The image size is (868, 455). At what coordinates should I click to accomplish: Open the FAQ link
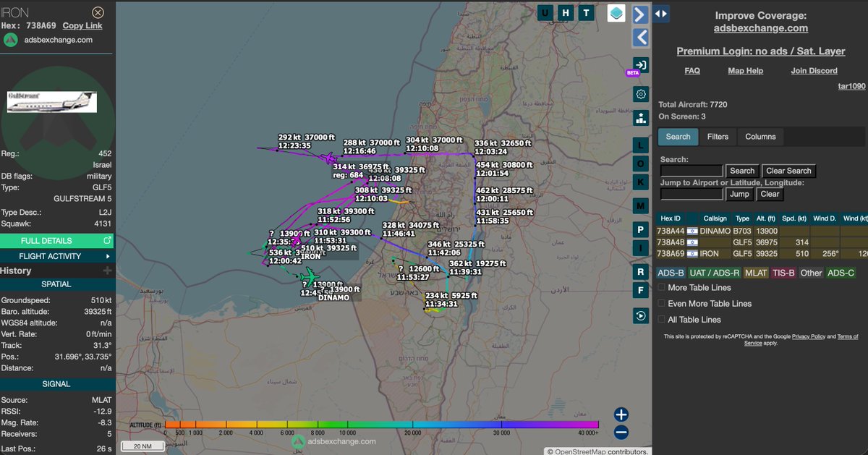click(692, 71)
